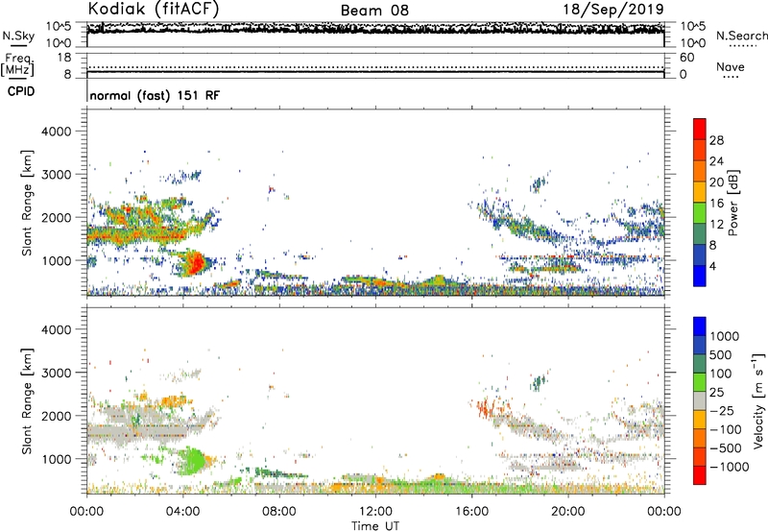Click the 'Freq. [MHz]' label

(x=18, y=65)
